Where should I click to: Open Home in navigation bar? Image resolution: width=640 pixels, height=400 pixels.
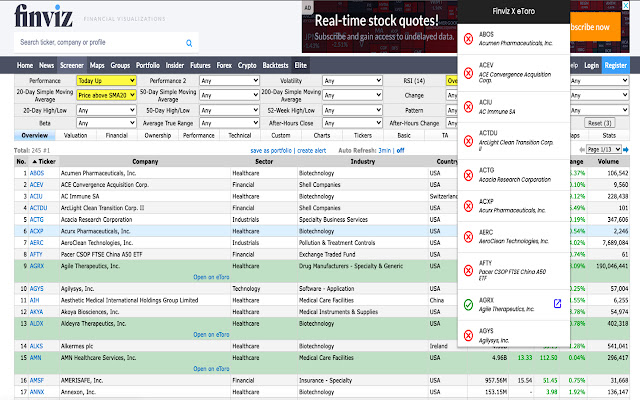(x=25, y=65)
